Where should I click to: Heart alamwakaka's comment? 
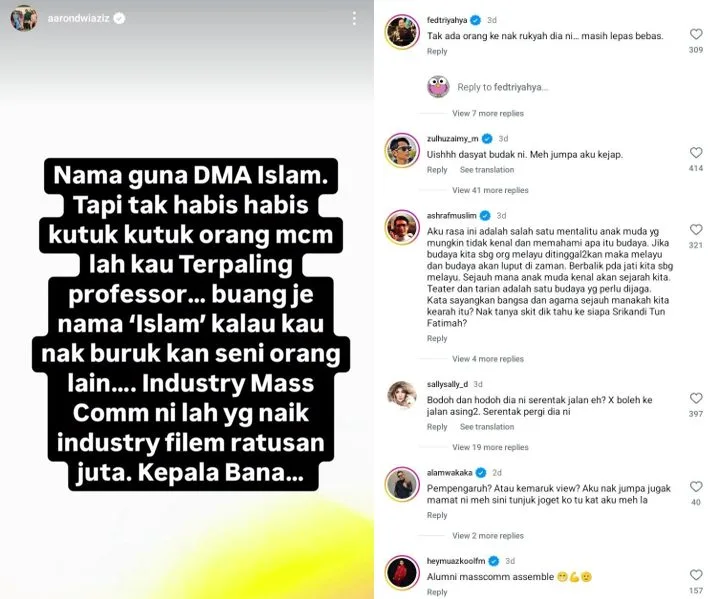click(696, 486)
